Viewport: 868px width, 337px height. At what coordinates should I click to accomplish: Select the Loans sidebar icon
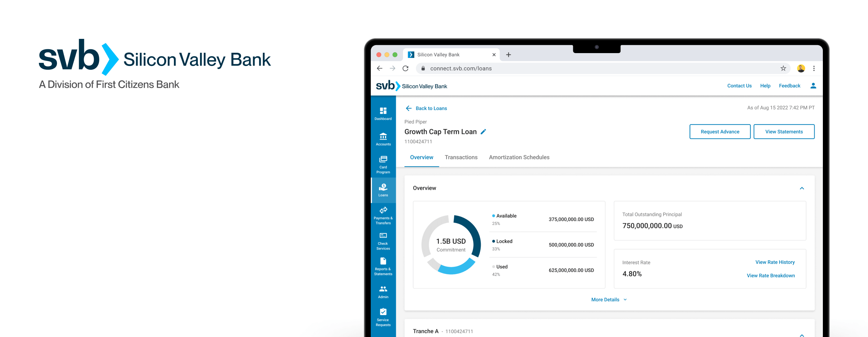pos(383,190)
